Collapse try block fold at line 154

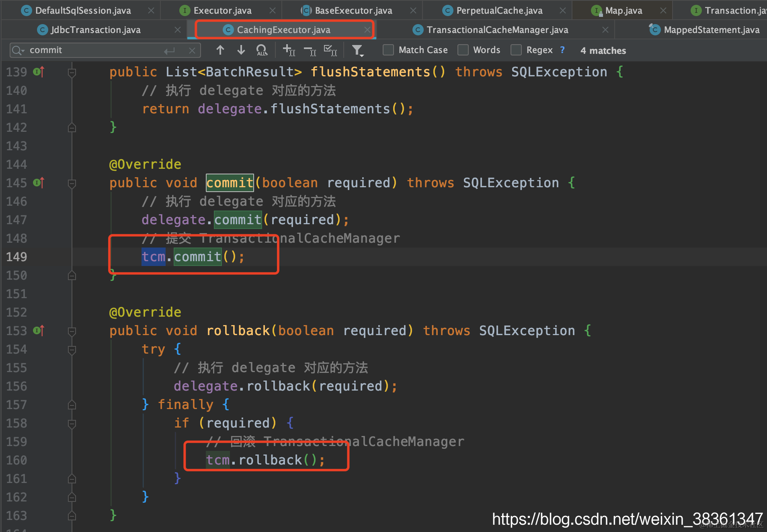(x=72, y=350)
